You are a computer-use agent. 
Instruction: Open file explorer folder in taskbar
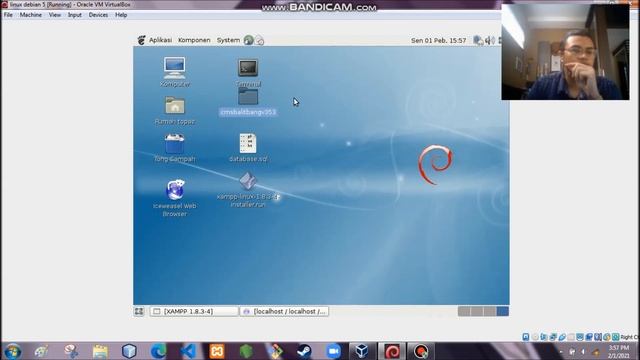100,351
